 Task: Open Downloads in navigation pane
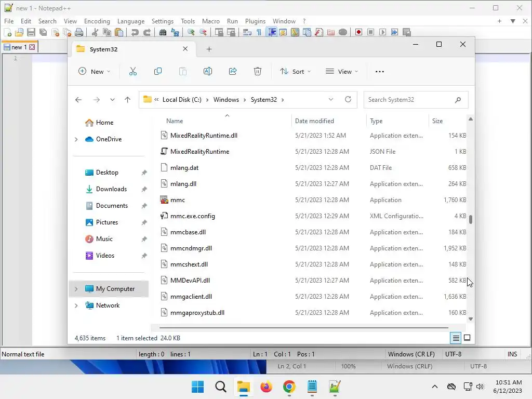pyautogui.click(x=111, y=189)
